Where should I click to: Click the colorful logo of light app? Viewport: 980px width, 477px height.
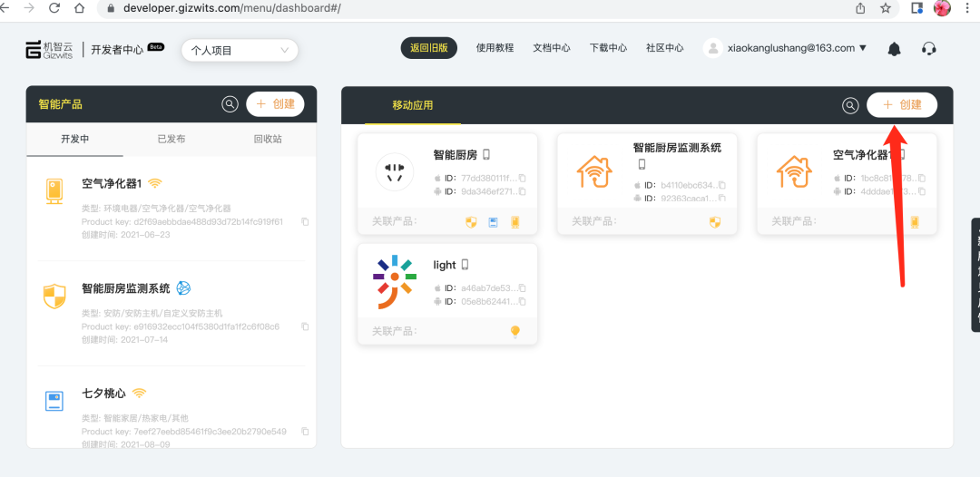395,282
